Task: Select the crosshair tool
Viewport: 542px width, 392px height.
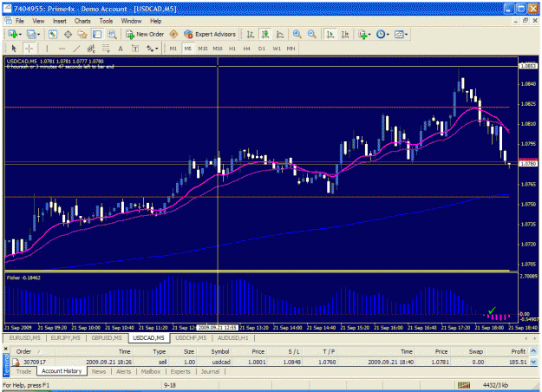Action: coord(29,49)
